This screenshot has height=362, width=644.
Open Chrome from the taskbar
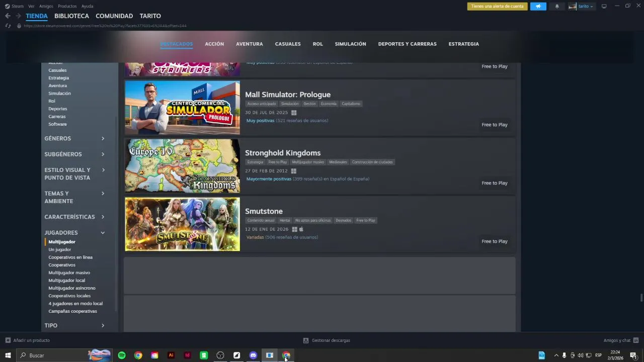pos(138,355)
